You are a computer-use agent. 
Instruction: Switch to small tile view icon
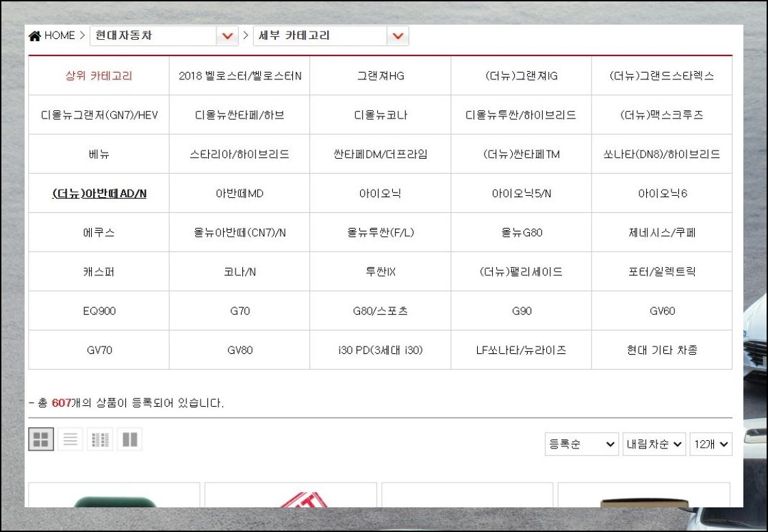pos(100,439)
